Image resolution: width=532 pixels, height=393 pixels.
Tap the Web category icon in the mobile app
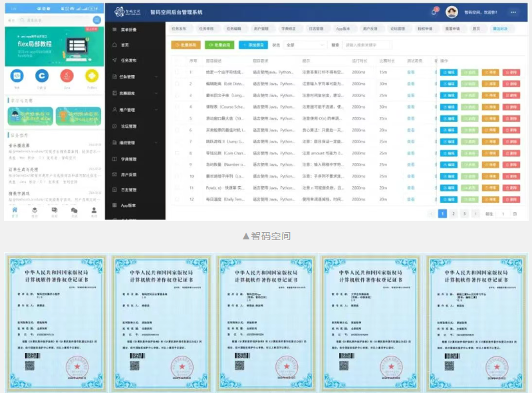pos(17,76)
